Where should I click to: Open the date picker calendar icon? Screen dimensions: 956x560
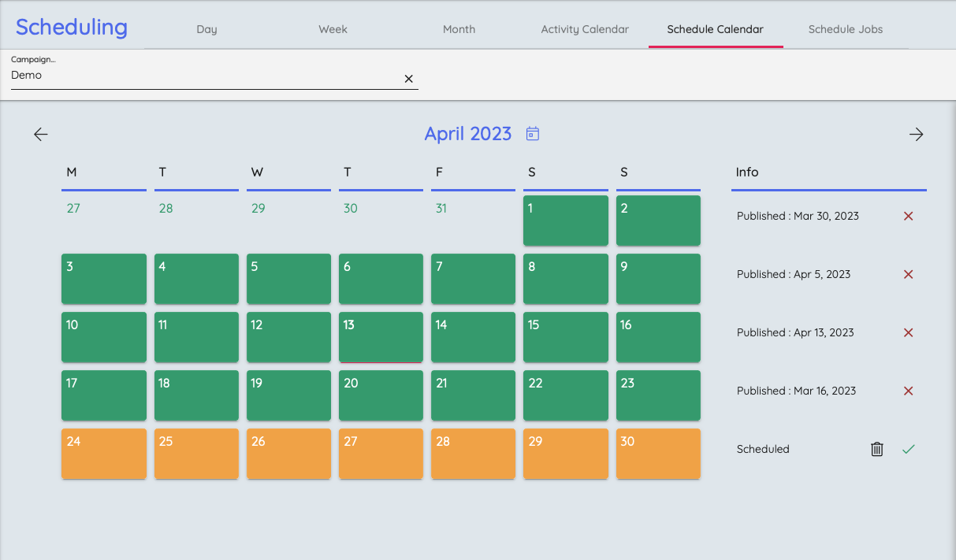coord(533,134)
